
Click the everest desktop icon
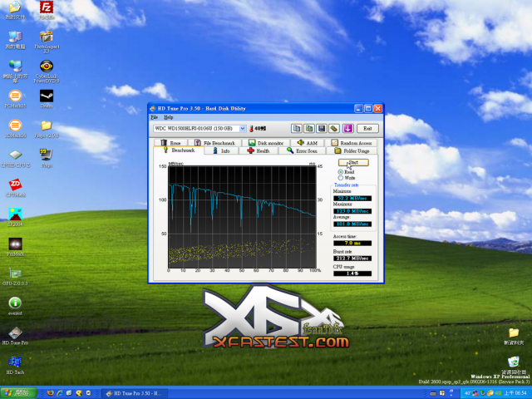(15, 306)
